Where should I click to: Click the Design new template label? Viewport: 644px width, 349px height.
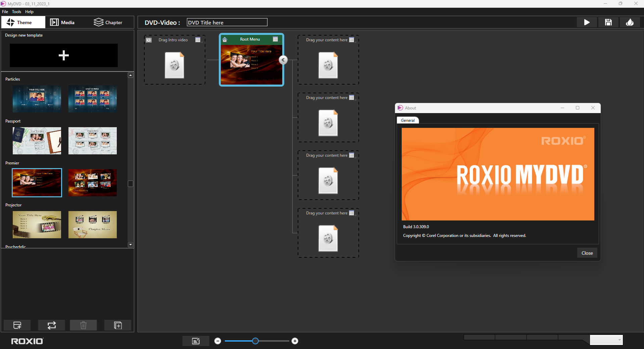tap(24, 35)
